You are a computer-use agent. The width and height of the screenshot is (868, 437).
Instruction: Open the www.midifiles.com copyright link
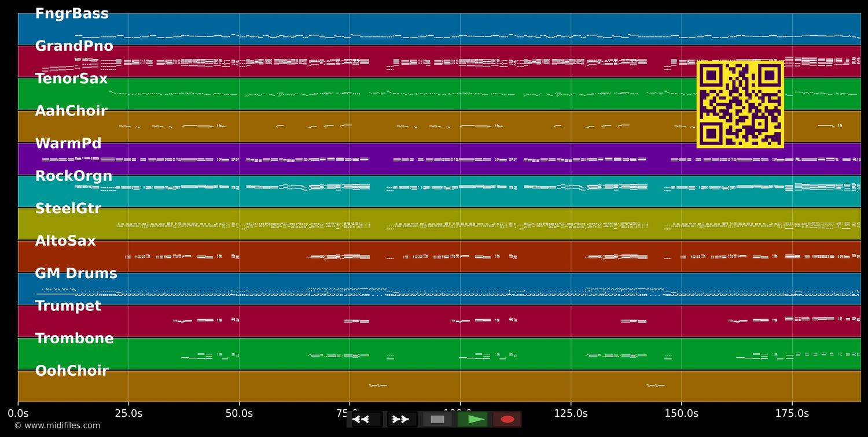tap(57, 425)
